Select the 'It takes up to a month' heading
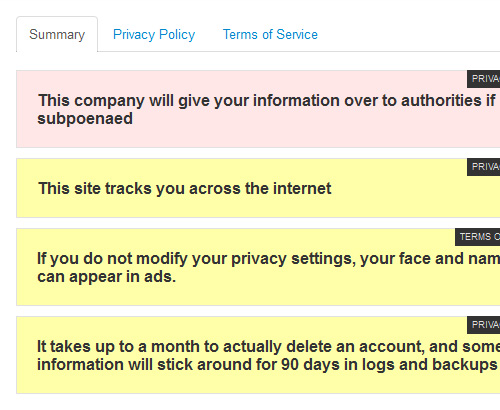Image resolution: width=500 pixels, height=410 pixels. tap(268, 346)
